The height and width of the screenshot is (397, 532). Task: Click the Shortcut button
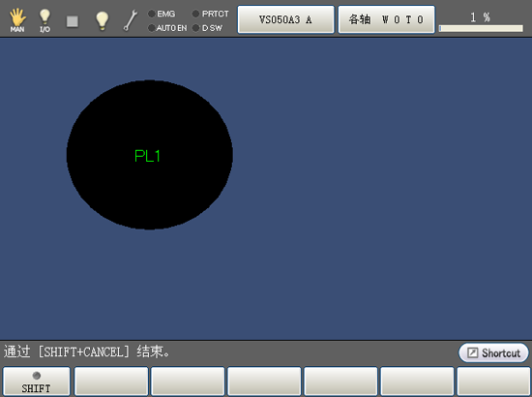[x=493, y=352]
